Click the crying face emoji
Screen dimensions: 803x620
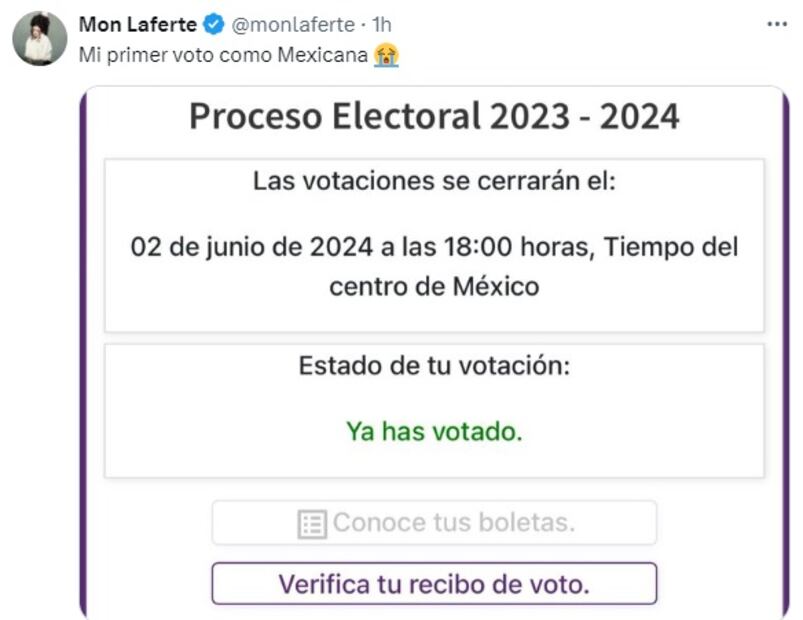pos(386,54)
